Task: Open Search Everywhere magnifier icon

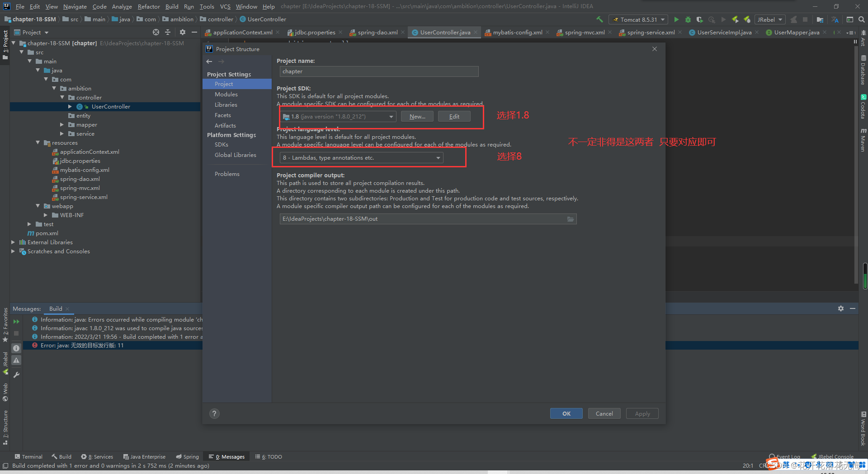Action: click(x=862, y=19)
